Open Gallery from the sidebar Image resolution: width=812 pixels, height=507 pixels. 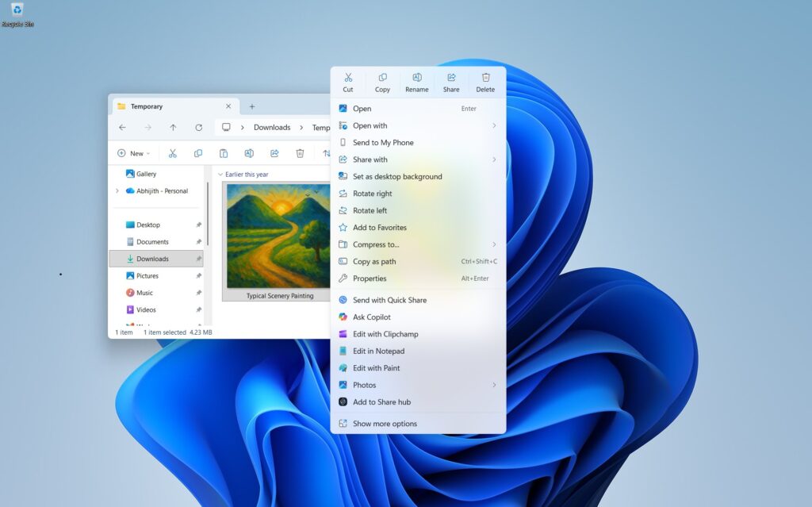point(144,174)
